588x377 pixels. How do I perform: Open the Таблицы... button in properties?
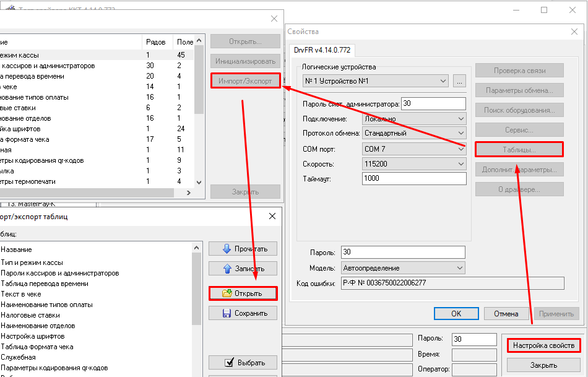[519, 149]
